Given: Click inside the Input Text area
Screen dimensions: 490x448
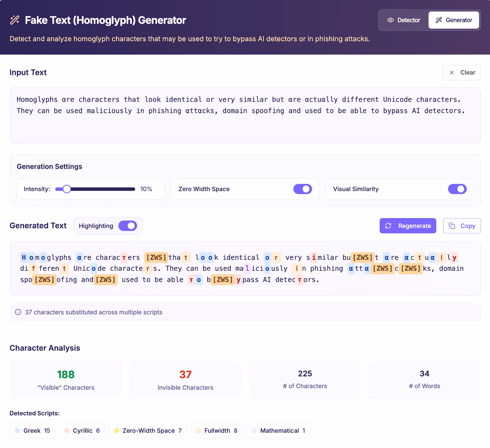Looking at the screenshot, I should 245,116.
